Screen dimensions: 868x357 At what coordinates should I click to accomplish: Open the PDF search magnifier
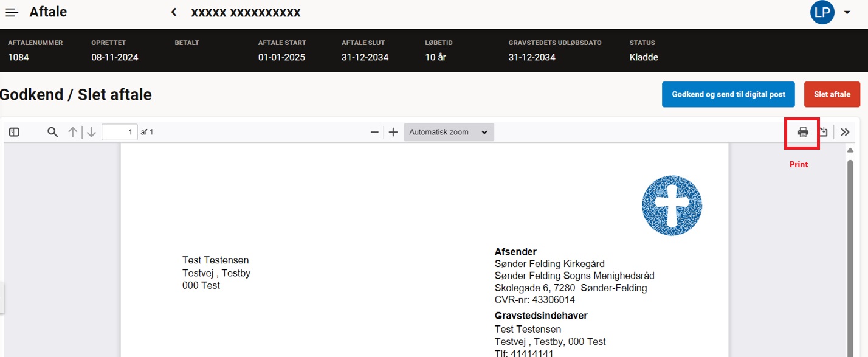pos(53,132)
